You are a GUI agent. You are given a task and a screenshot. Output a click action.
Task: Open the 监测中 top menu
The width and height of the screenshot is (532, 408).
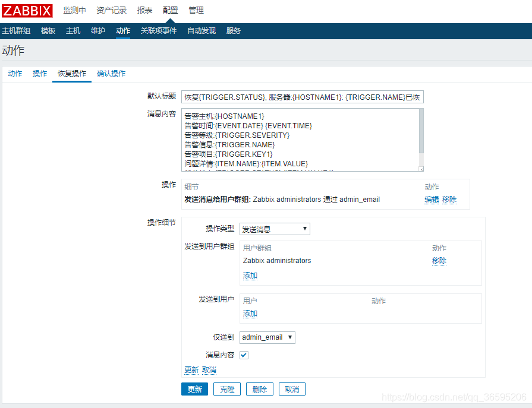click(x=74, y=11)
